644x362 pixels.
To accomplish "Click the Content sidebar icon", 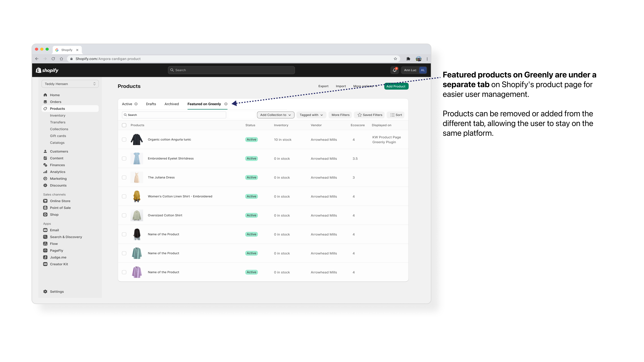I will pyautogui.click(x=45, y=158).
